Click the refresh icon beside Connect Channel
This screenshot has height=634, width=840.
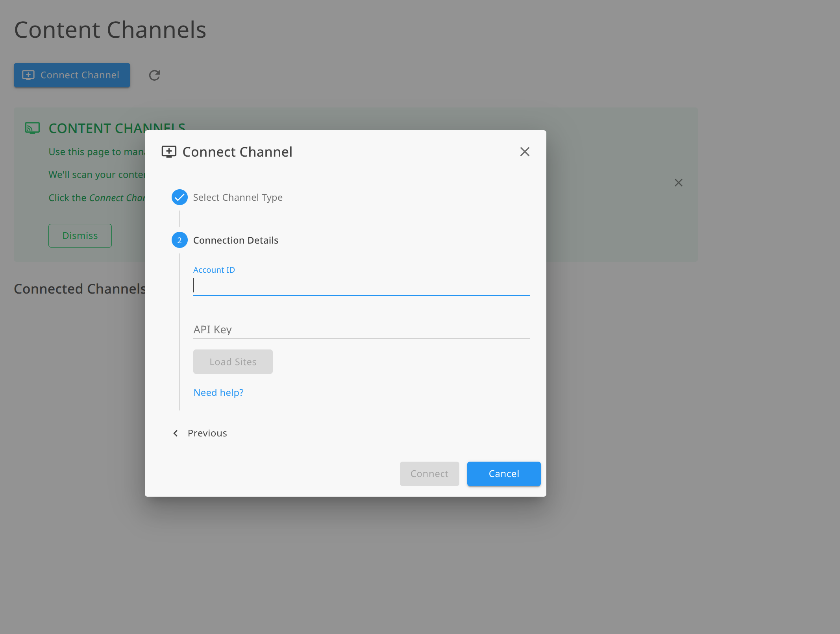154,75
